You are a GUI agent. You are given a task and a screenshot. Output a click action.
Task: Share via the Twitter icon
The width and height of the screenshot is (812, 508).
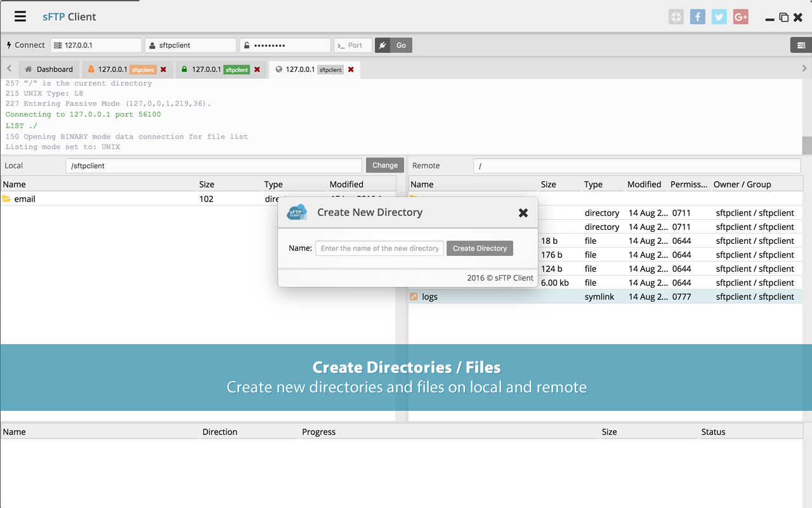(x=719, y=17)
